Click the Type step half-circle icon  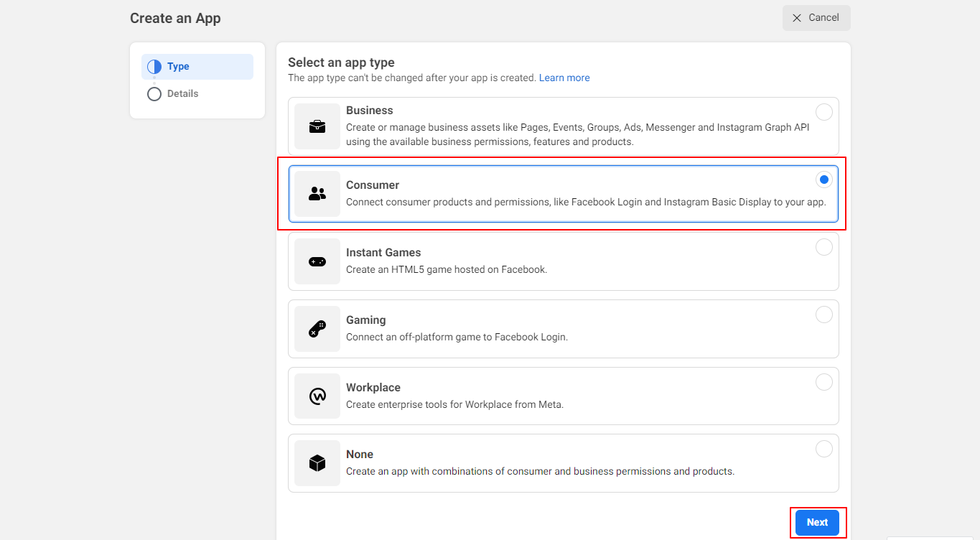[x=154, y=67]
